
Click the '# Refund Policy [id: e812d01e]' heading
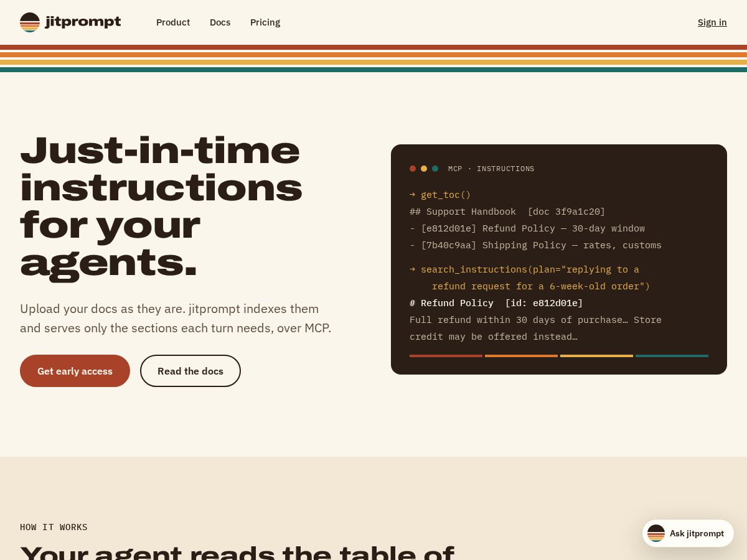[496, 303]
